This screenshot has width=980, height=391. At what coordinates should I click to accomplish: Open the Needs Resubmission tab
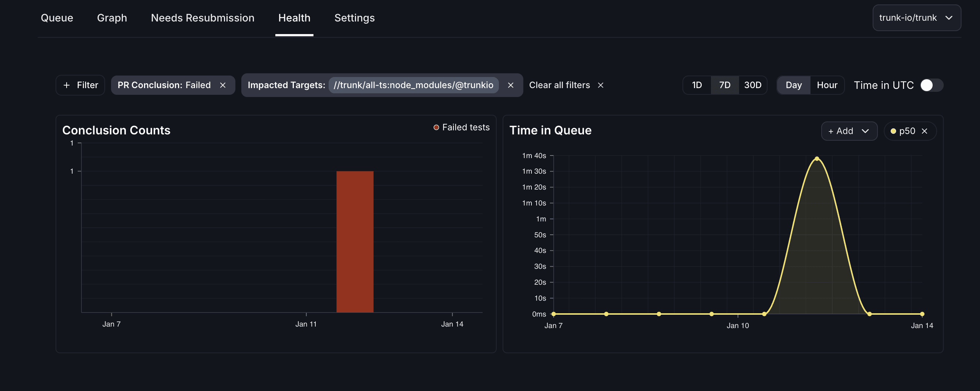pyautogui.click(x=202, y=18)
